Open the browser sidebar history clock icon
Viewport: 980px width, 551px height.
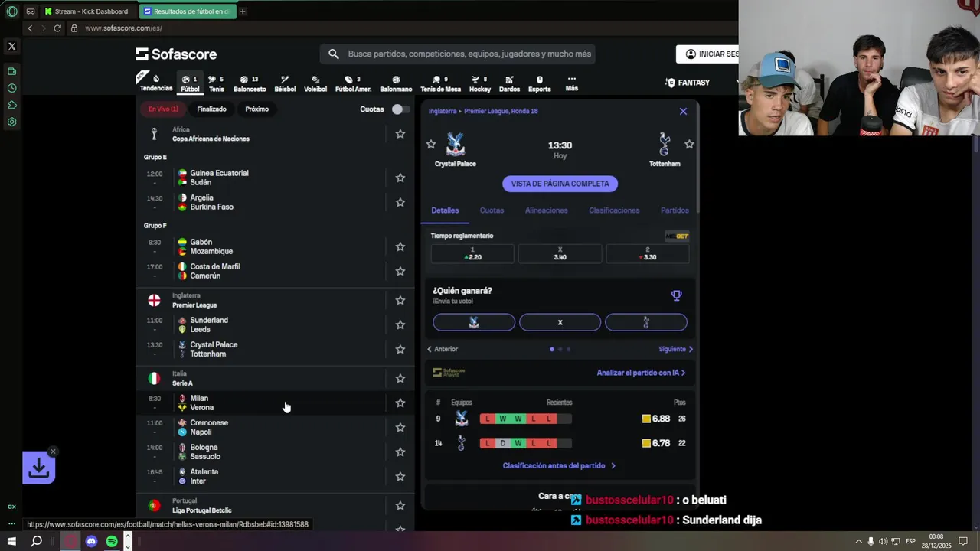tap(11, 88)
